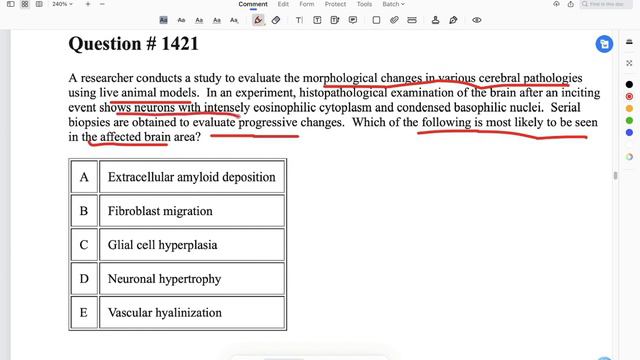Open the 240% zoom level dropdown
Image resolution: width=640 pixels, height=360 pixels.
pyautogui.click(x=62, y=4)
